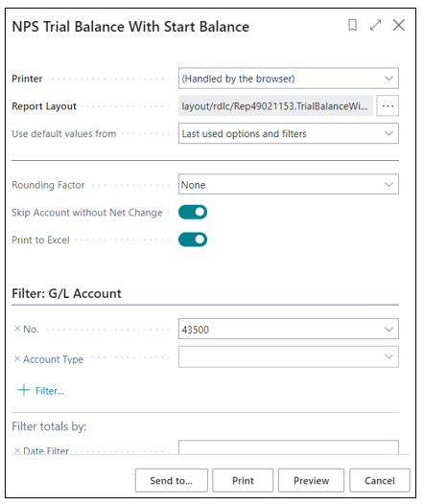Viewport: 423px width, 504px height.
Task: Cancel the report request
Action: pos(380,480)
